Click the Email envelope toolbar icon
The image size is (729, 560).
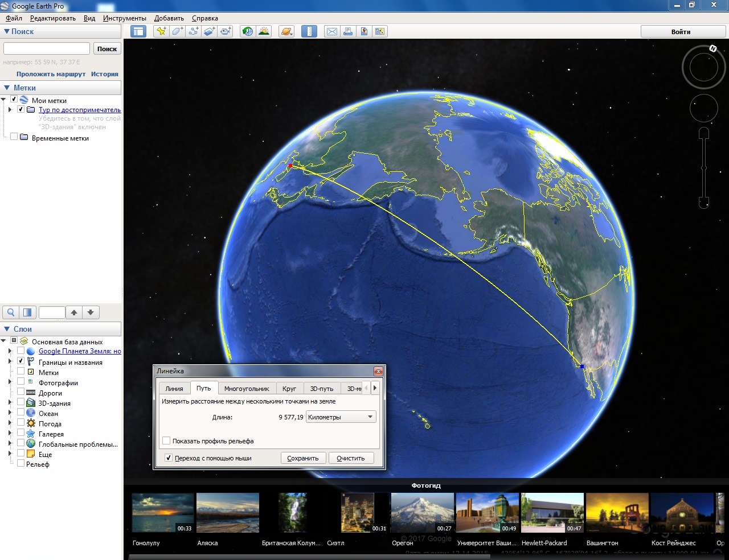click(331, 31)
